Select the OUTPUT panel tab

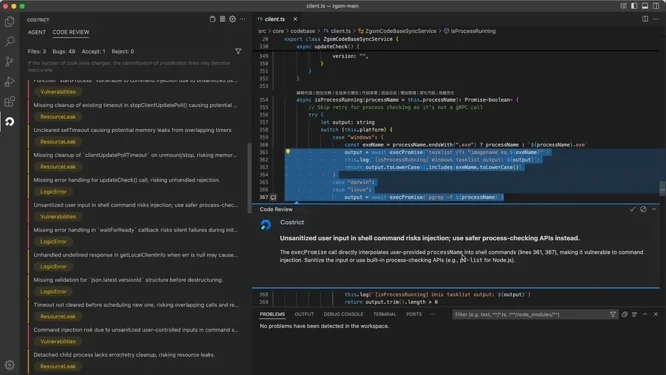[304, 314]
